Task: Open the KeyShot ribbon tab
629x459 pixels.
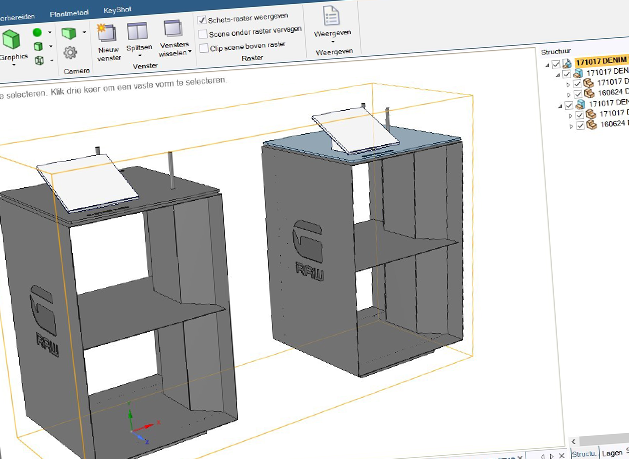Action: (117, 10)
